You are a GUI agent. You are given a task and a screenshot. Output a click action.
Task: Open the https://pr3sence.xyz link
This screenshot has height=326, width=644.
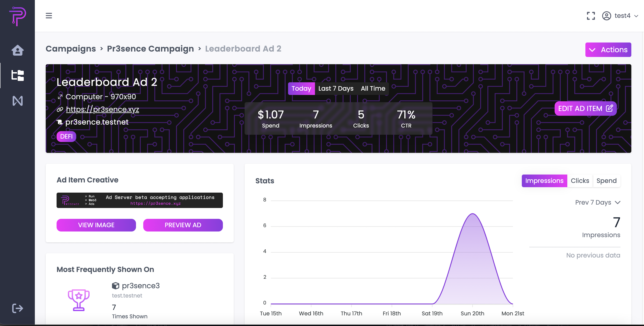(102, 109)
